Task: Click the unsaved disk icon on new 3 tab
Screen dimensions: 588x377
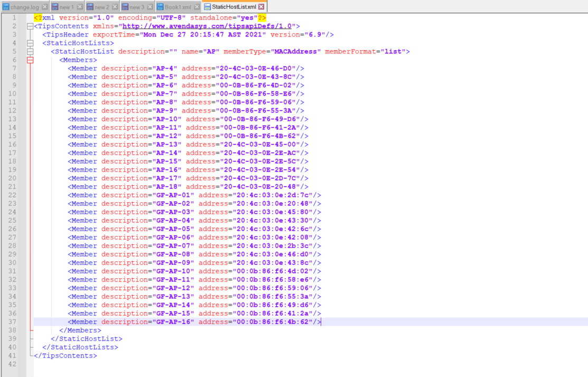Action: click(x=125, y=7)
